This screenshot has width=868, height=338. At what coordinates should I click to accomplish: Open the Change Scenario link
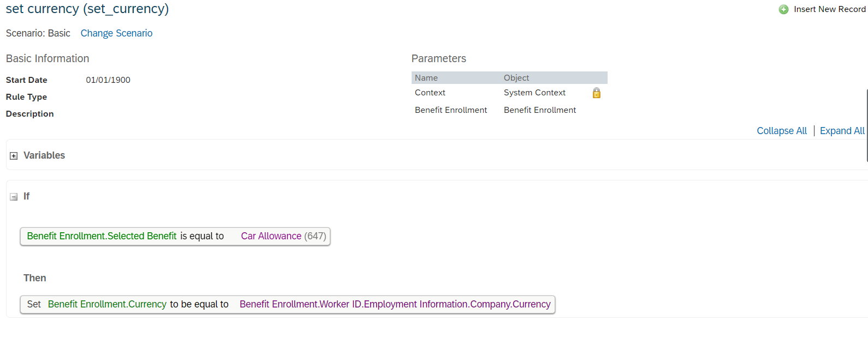click(x=116, y=33)
